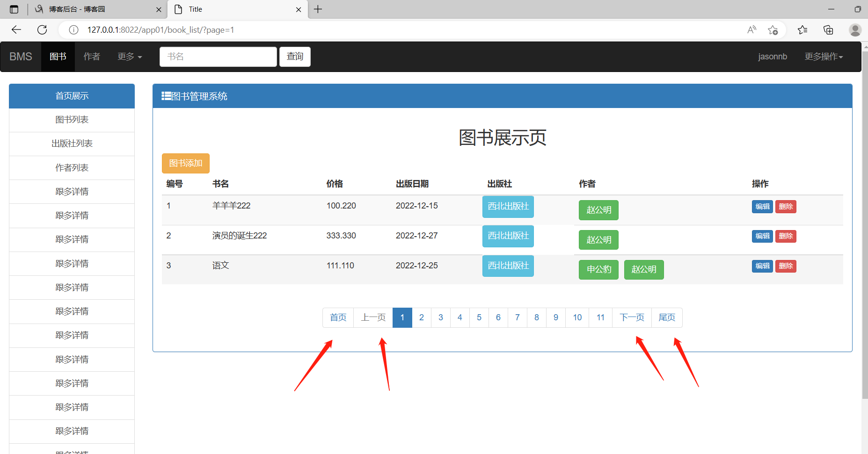The width and height of the screenshot is (868, 454).
Task: View site information icon in address bar
Action: (x=73, y=30)
